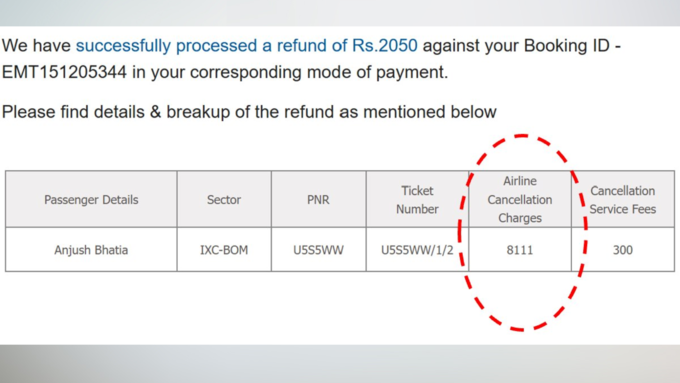This screenshot has height=383, width=680.
Task: Select the Cancellation Service Fees header
Action: pyautogui.click(x=623, y=200)
